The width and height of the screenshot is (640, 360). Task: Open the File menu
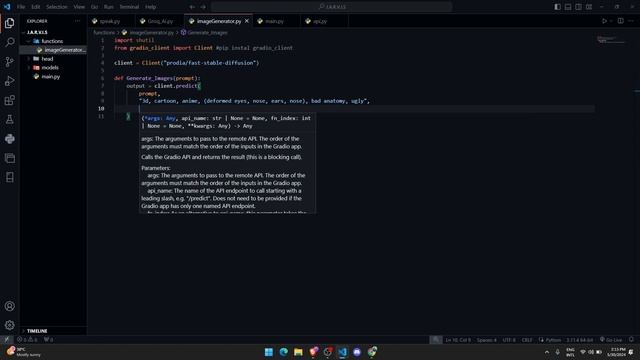(21, 7)
